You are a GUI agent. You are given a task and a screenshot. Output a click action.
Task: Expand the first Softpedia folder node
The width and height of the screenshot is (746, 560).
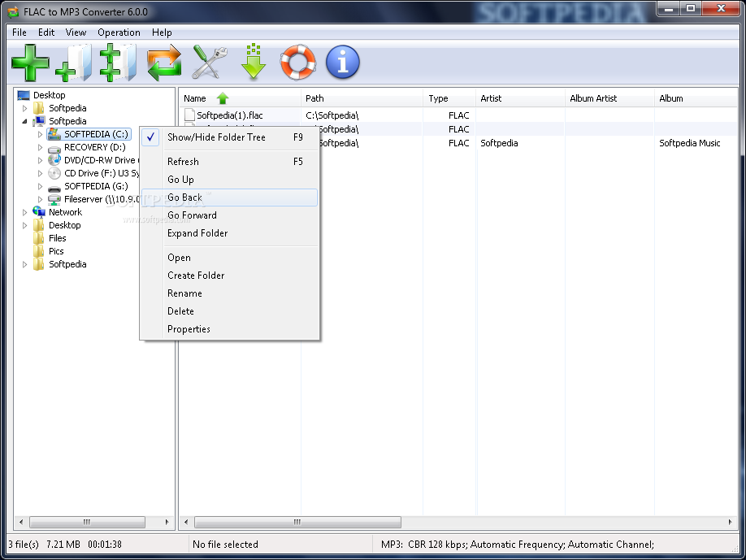24,108
